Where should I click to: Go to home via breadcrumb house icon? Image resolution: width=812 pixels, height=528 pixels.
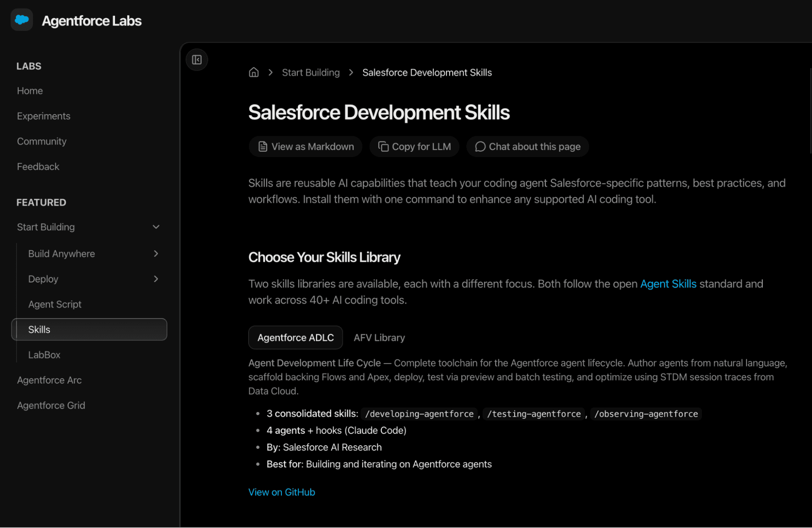click(x=254, y=72)
